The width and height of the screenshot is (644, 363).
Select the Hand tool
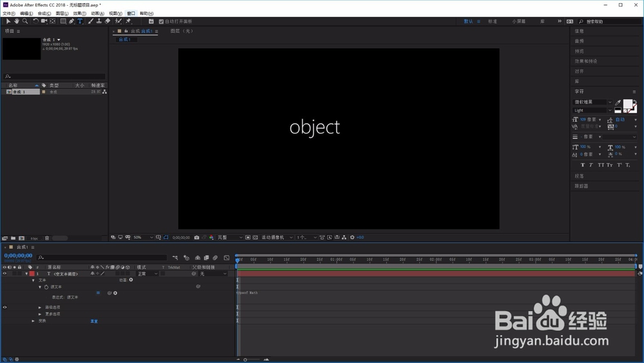[x=17, y=21]
